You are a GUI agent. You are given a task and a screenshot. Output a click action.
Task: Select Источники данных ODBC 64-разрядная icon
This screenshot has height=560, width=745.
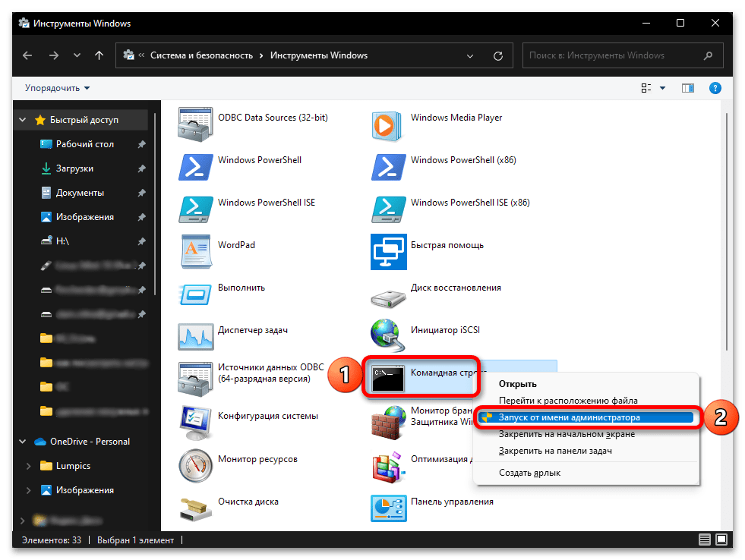point(195,379)
